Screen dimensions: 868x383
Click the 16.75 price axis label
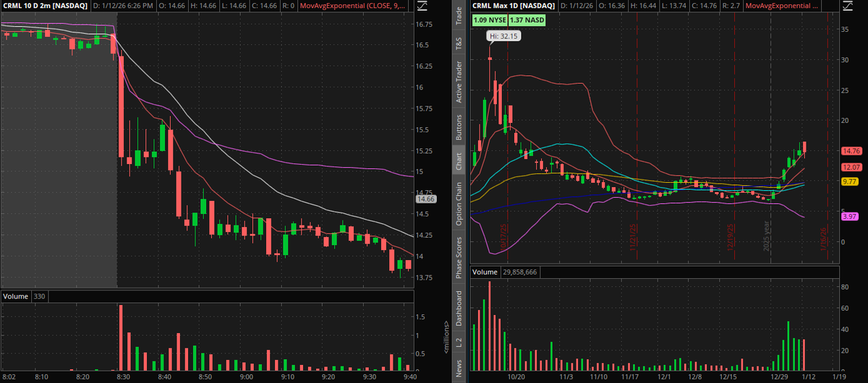425,24
